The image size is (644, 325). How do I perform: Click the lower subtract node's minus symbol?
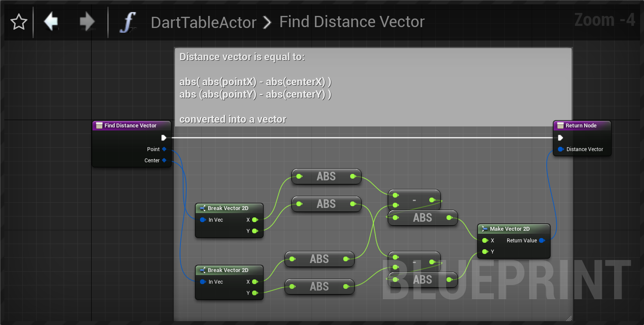tap(414, 262)
